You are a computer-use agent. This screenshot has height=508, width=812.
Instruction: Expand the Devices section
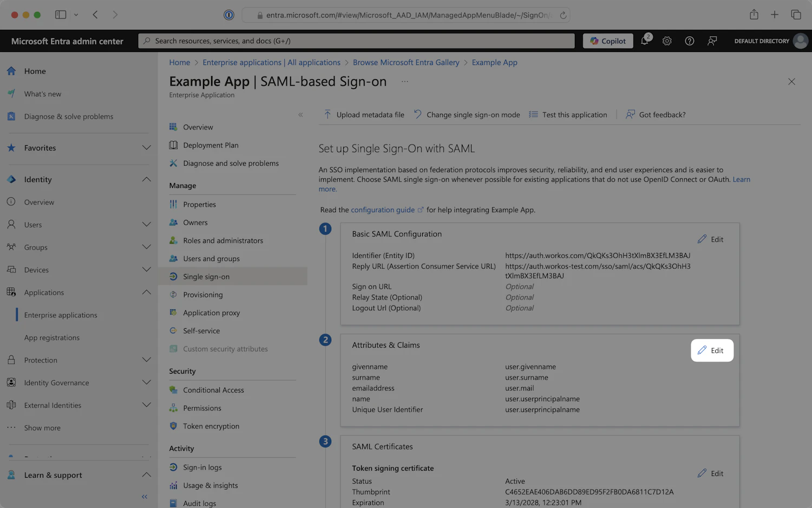pyautogui.click(x=146, y=270)
